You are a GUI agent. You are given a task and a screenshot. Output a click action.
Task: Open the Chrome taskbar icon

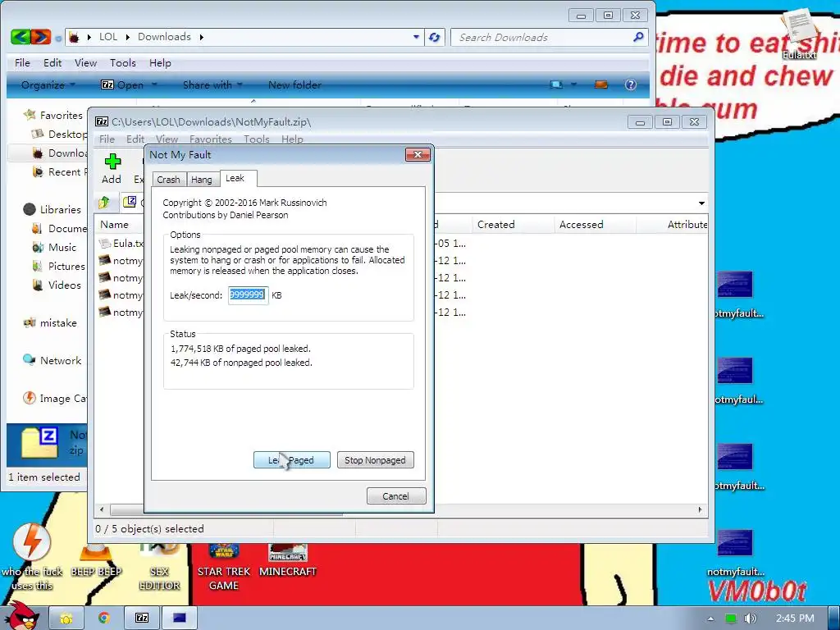pos(104,619)
